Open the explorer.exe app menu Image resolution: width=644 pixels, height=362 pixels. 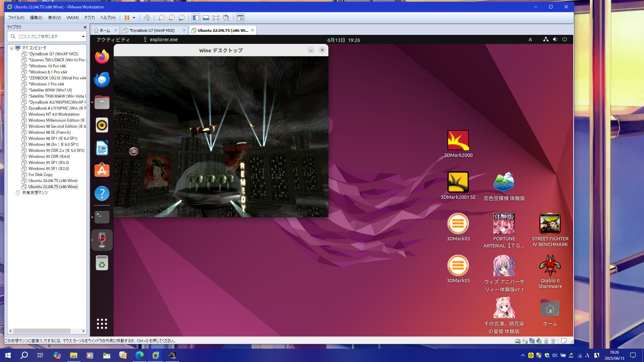161,40
